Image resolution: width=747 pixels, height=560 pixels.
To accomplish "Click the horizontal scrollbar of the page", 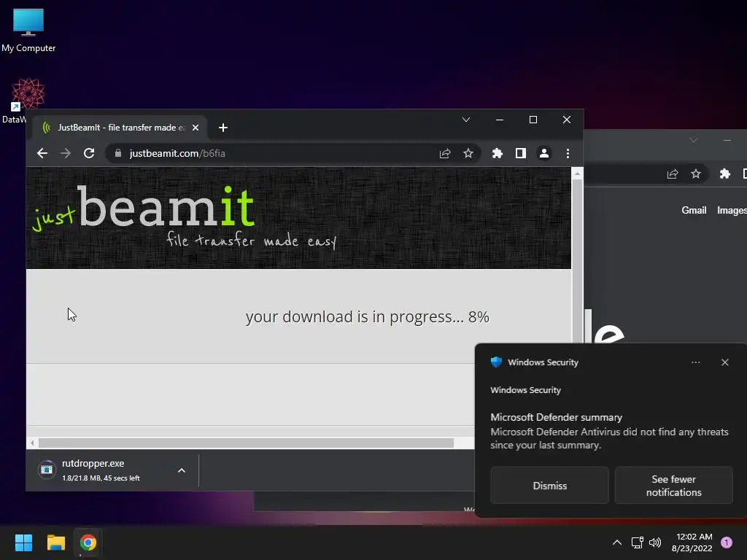I will pos(246,443).
